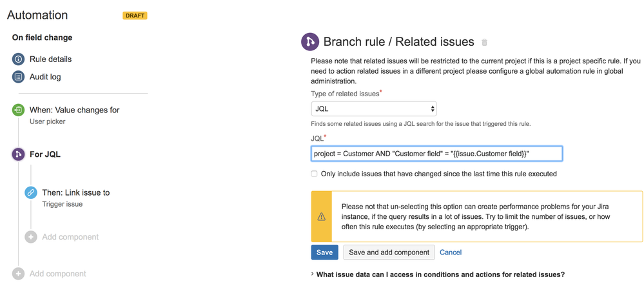Expand the issue data help section
The height and width of the screenshot is (288, 644).
(x=438, y=274)
